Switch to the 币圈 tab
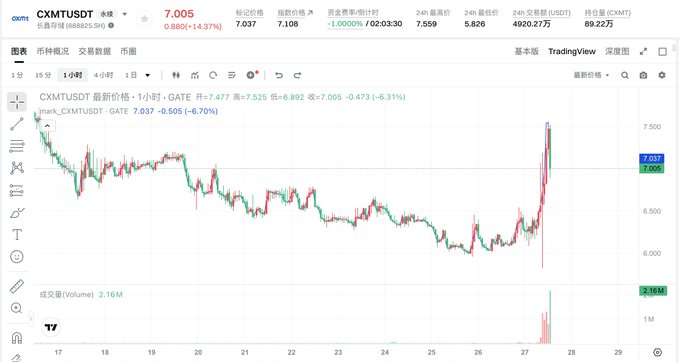 coord(128,52)
